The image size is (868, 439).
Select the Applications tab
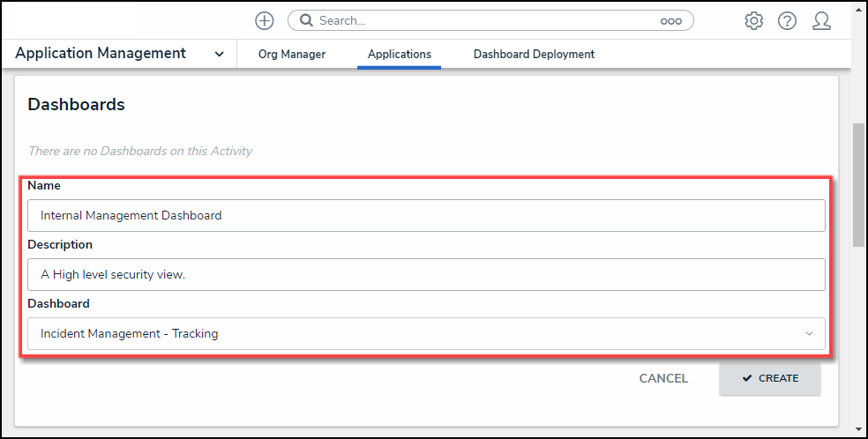pos(400,55)
